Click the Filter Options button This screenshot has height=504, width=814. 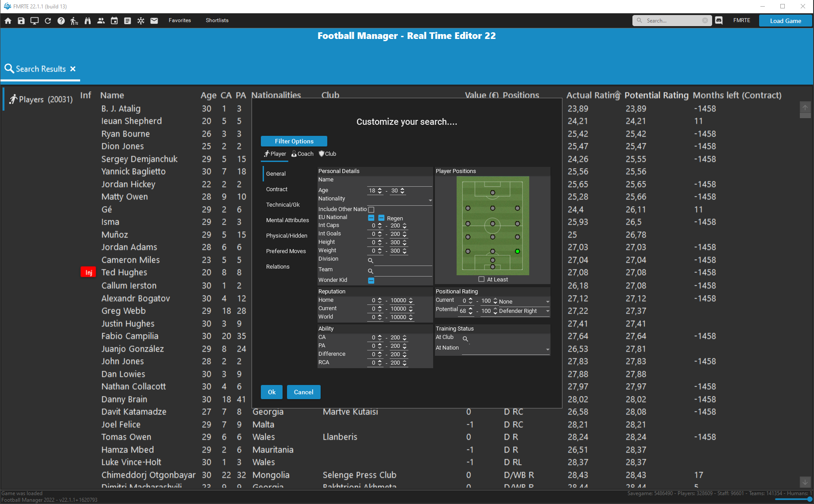[x=294, y=141]
